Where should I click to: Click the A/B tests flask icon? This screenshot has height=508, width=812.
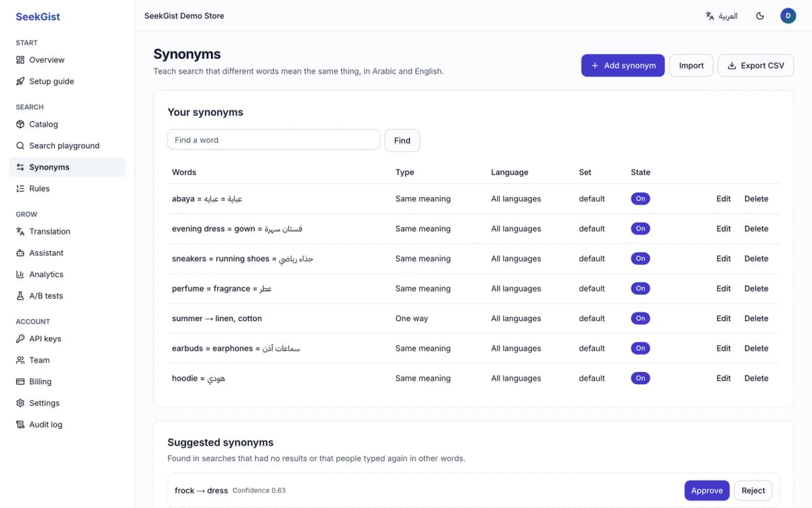point(20,296)
